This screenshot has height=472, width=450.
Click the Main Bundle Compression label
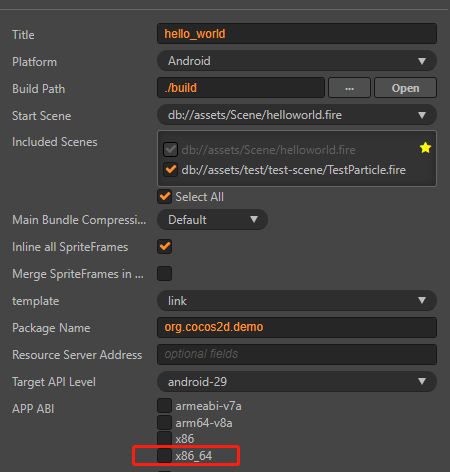[x=79, y=220]
